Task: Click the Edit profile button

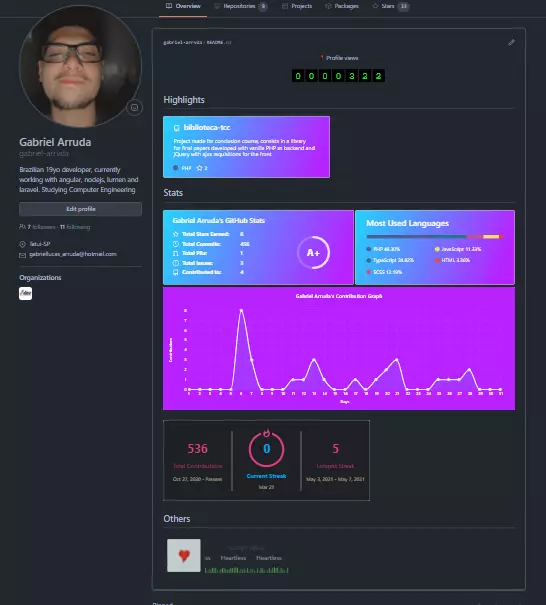Action: [x=80, y=209]
